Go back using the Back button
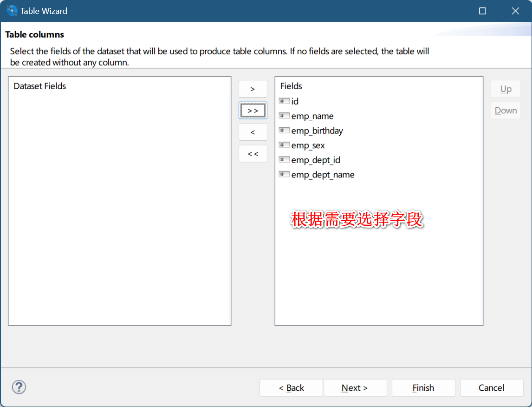This screenshot has width=532, height=407. point(291,387)
